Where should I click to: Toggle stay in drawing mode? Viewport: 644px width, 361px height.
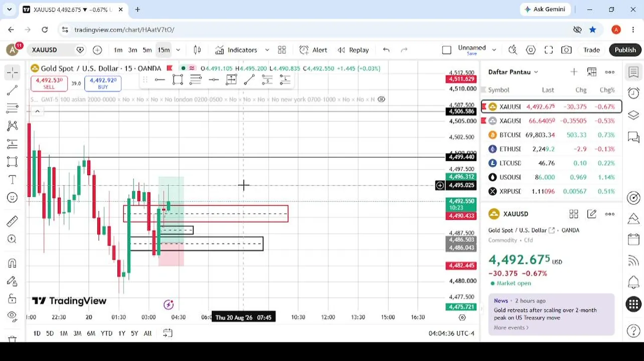[13, 281]
